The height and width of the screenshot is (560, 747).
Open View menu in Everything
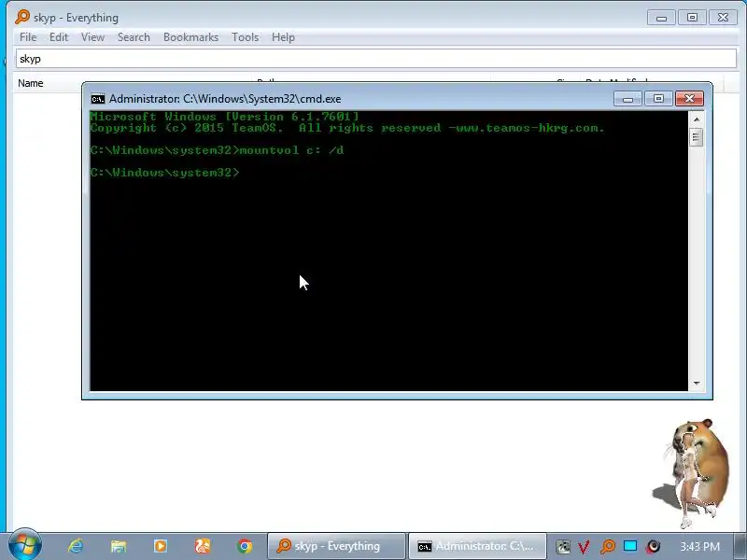click(92, 37)
